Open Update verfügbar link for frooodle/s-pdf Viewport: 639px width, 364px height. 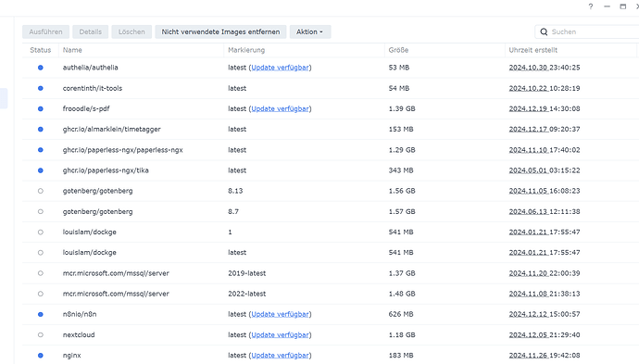280,109
